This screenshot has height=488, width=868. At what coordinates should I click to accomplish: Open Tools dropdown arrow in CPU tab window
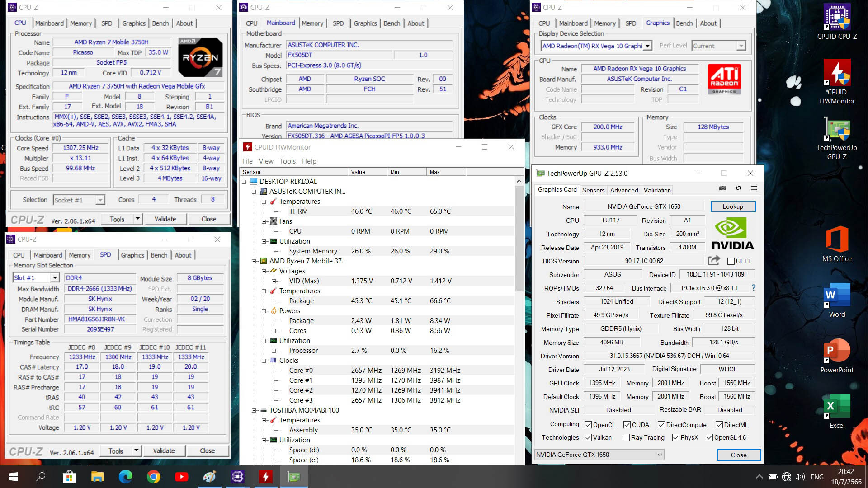pyautogui.click(x=137, y=219)
